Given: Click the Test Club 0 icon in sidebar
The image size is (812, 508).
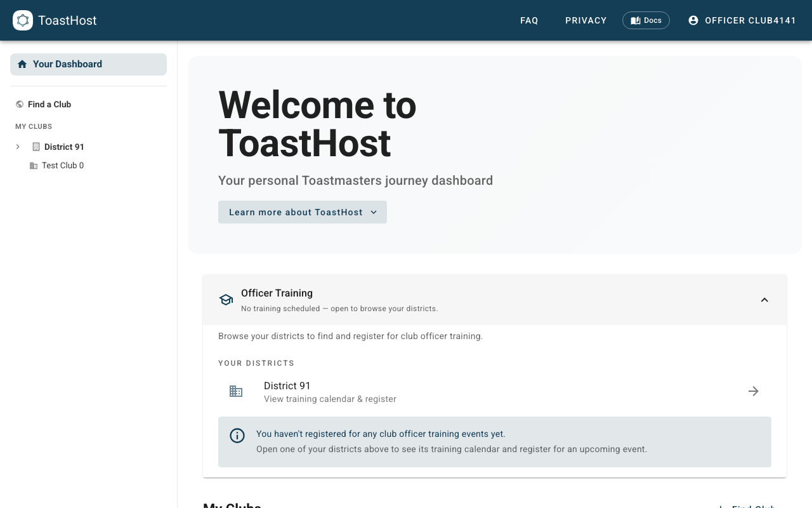Looking at the screenshot, I should (34, 166).
